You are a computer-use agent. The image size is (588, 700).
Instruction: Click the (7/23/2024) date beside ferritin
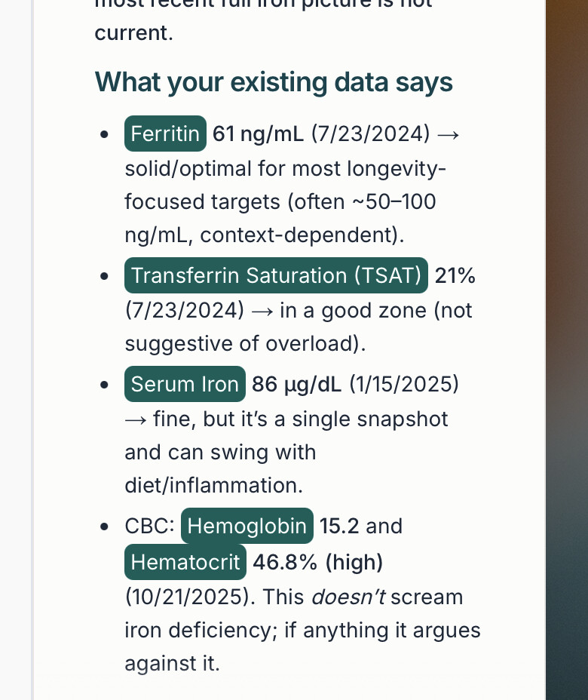(x=370, y=134)
